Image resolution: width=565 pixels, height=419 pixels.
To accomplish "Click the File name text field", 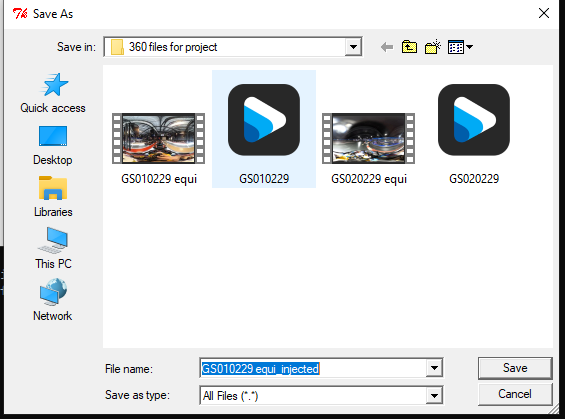I will tap(312, 368).
